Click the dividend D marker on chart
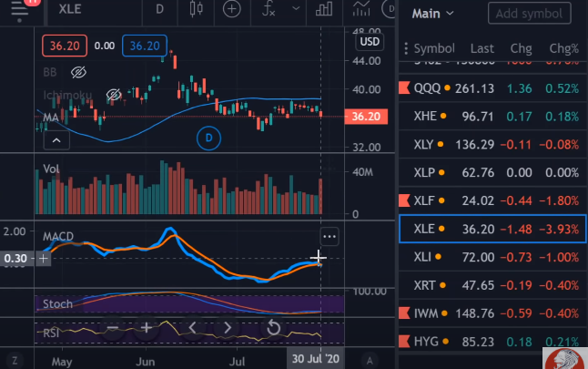 tap(208, 138)
